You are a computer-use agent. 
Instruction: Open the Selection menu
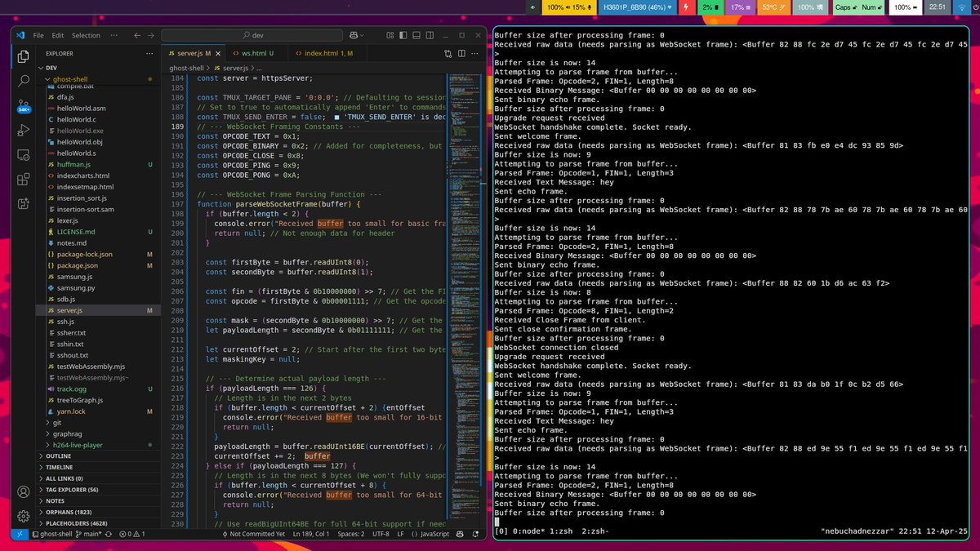(x=86, y=35)
